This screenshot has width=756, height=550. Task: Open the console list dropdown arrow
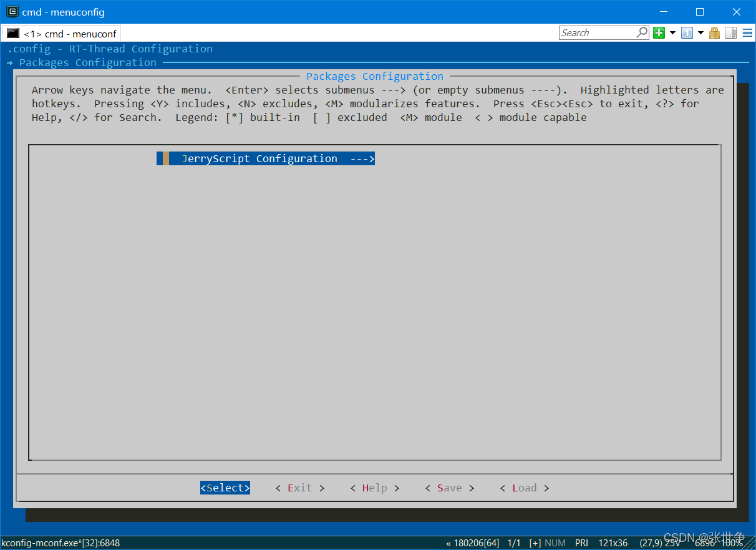700,33
